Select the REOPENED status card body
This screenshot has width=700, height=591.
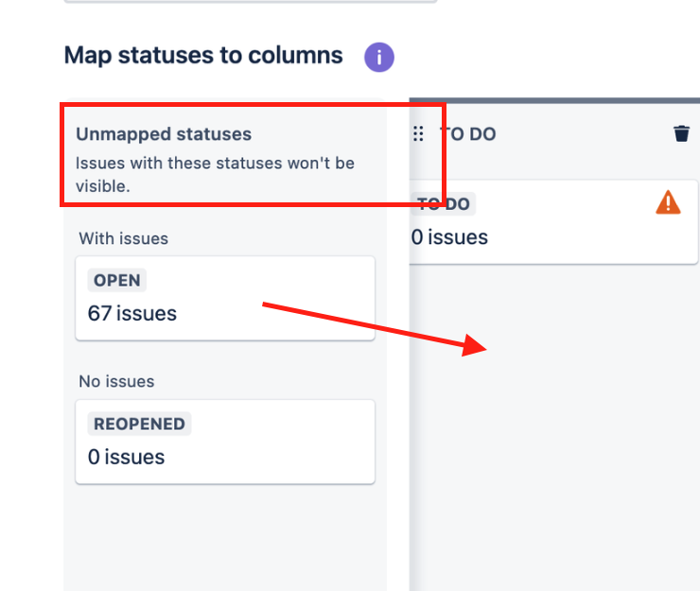pos(225,442)
